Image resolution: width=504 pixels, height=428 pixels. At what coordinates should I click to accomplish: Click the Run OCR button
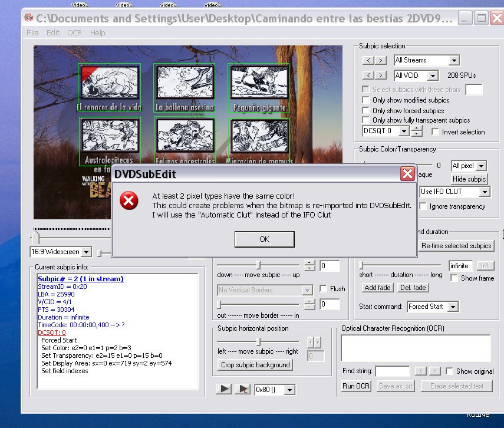(356, 386)
